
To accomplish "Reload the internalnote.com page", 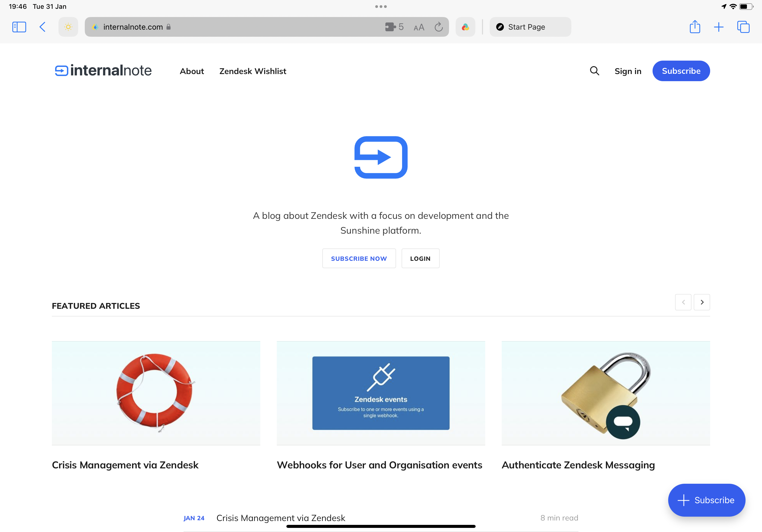I will pyautogui.click(x=439, y=27).
